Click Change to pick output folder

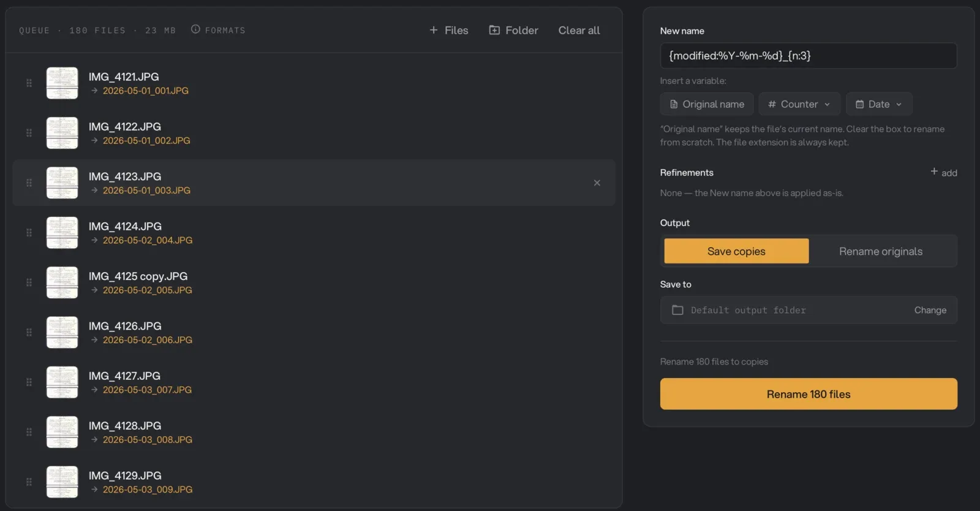coord(930,310)
